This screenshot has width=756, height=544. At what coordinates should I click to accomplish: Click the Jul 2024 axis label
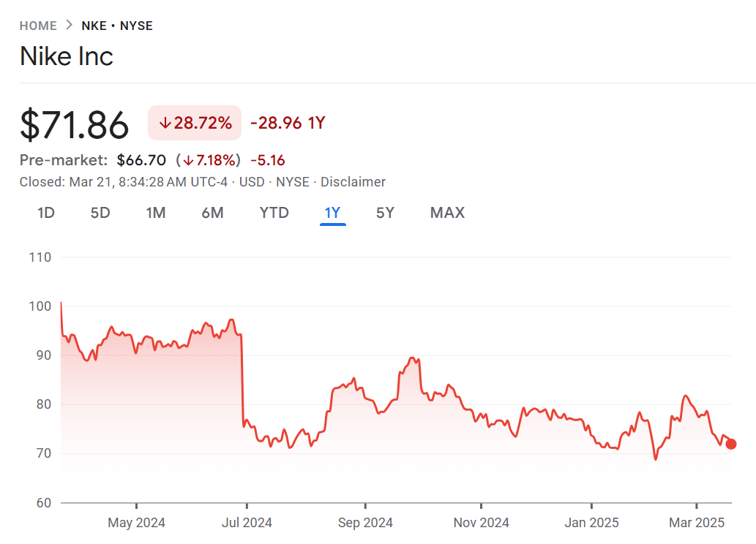(247, 523)
